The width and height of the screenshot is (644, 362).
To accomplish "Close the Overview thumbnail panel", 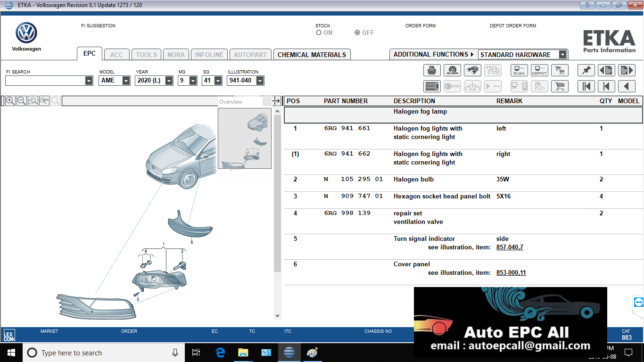I will click(266, 102).
